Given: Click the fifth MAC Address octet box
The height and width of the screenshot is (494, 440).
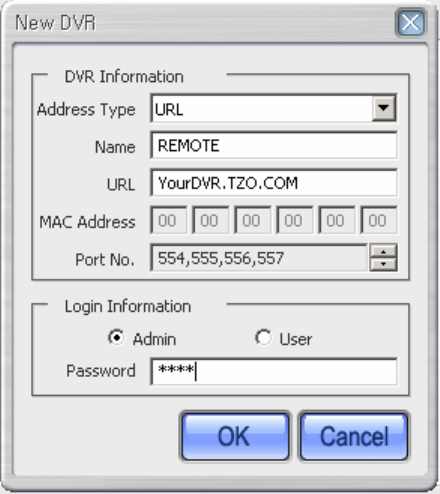Looking at the screenshot, I should coord(337,220).
